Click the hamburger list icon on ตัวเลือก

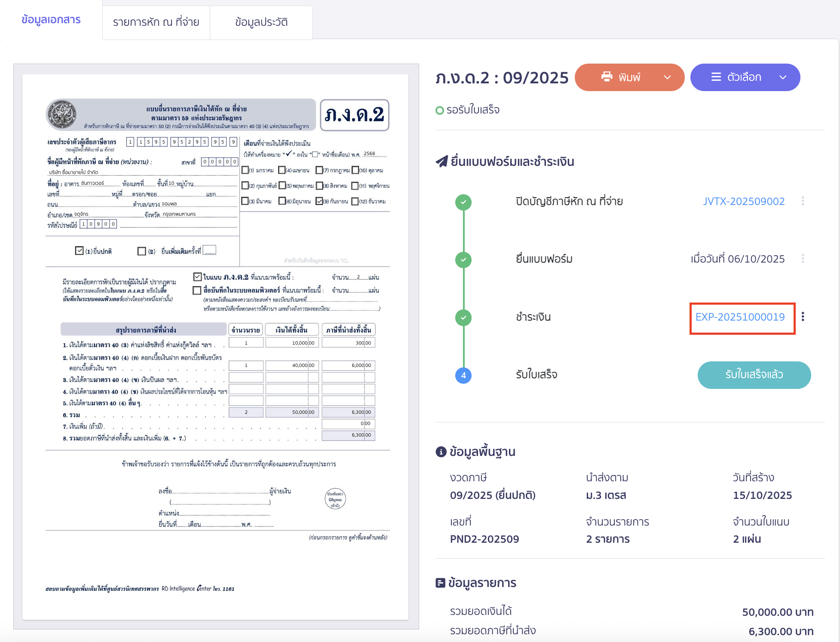[716, 77]
